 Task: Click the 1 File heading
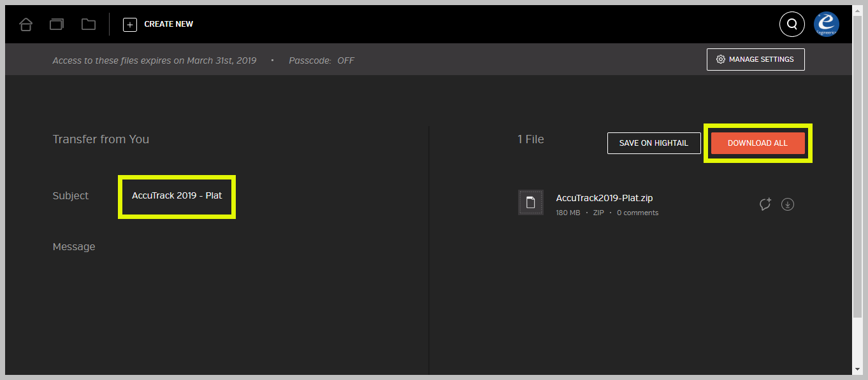pos(531,139)
